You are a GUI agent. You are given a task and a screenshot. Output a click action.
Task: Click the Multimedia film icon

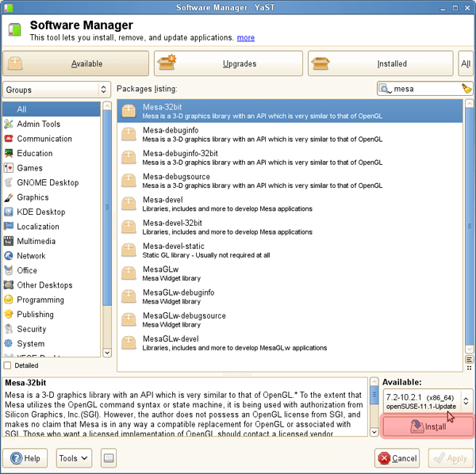point(9,241)
